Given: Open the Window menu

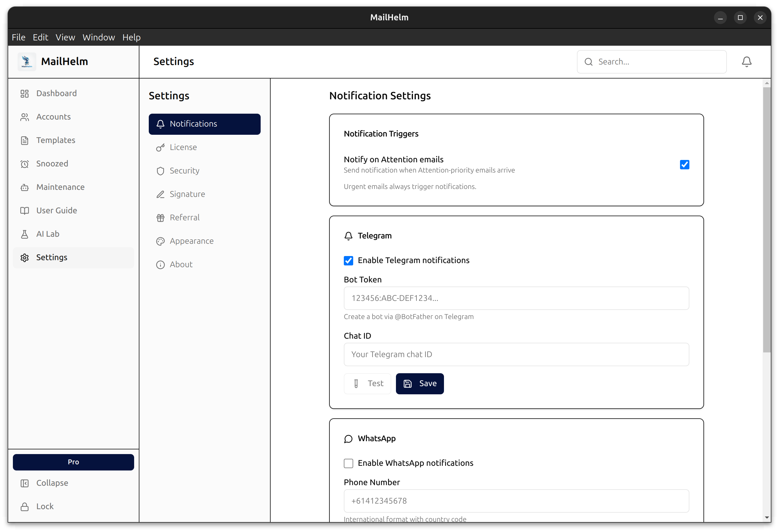Looking at the screenshot, I should [x=99, y=37].
